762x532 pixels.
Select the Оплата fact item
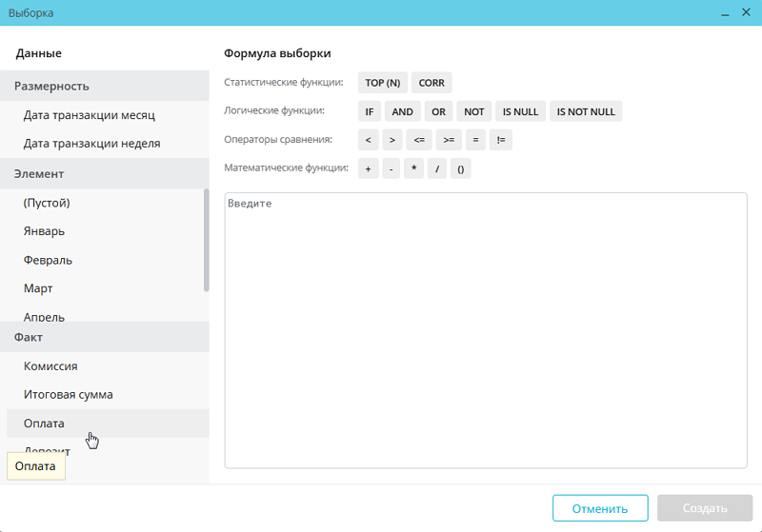click(x=44, y=424)
